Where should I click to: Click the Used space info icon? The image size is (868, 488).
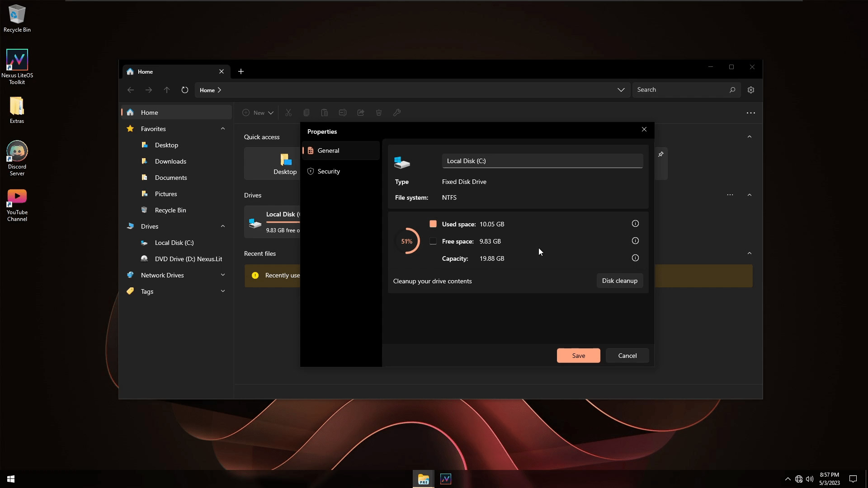pyautogui.click(x=635, y=224)
